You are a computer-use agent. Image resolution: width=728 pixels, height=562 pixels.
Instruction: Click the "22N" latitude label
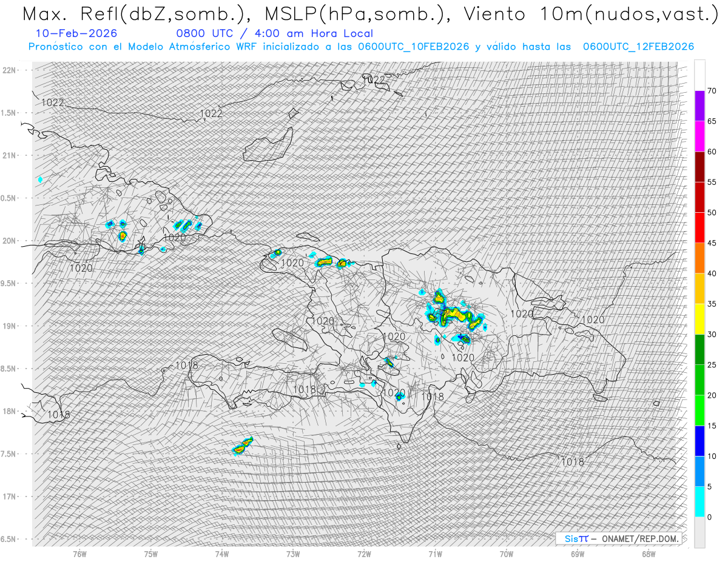point(9,70)
